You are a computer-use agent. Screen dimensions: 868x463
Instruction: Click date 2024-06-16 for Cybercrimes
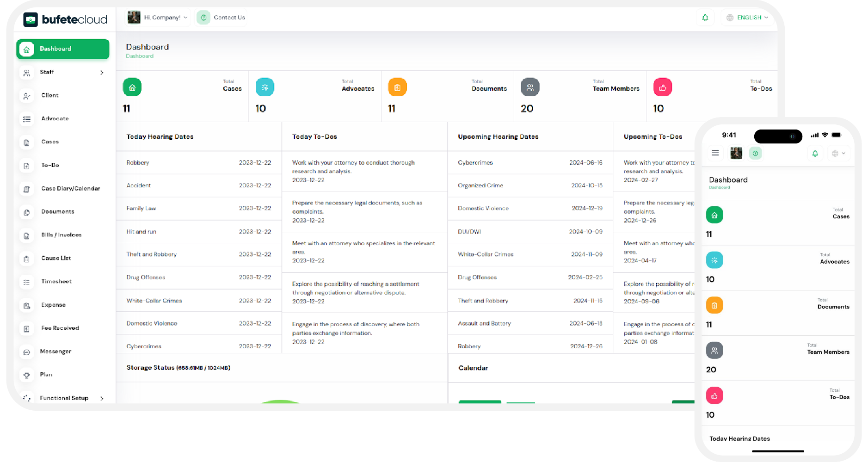click(586, 163)
